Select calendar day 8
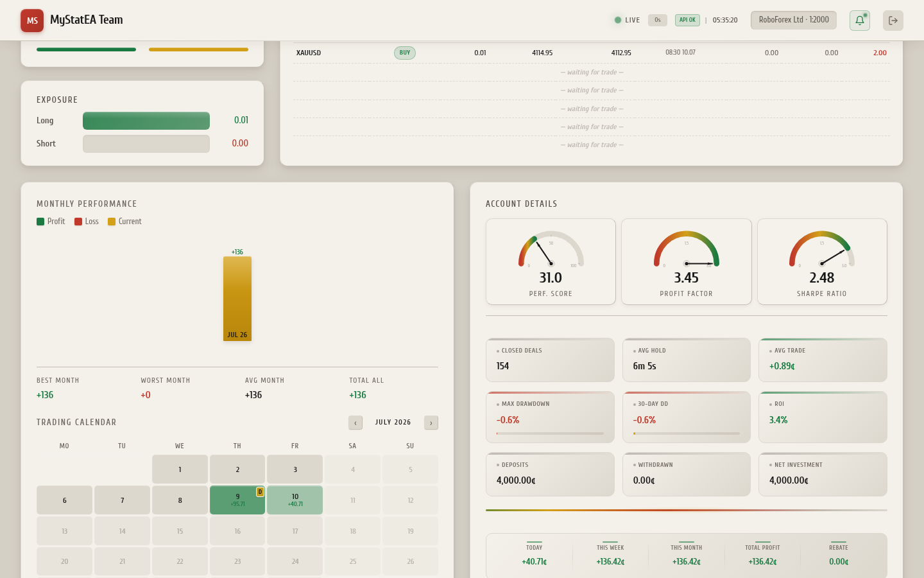Viewport: 924px width, 578px height. [x=180, y=500]
